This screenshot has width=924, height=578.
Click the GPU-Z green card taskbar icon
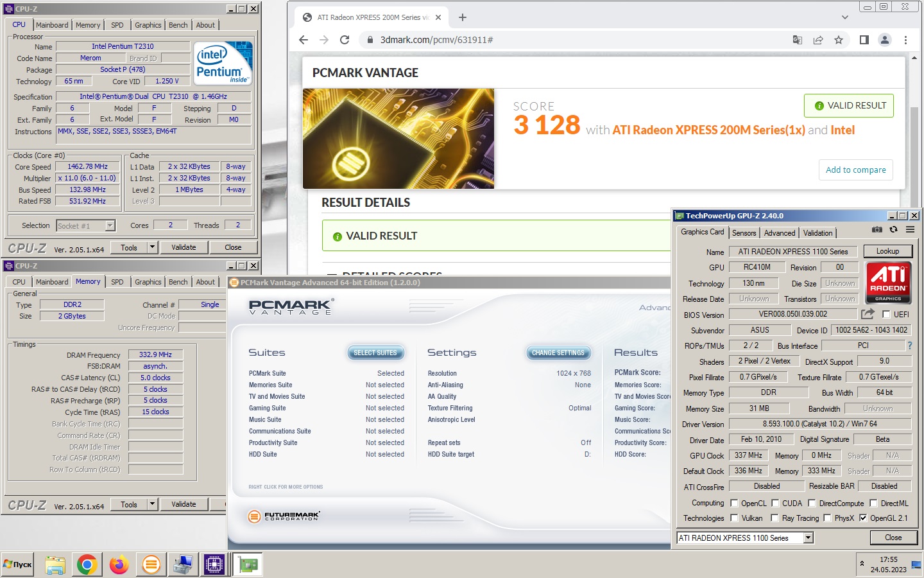(x=248, y=565)
